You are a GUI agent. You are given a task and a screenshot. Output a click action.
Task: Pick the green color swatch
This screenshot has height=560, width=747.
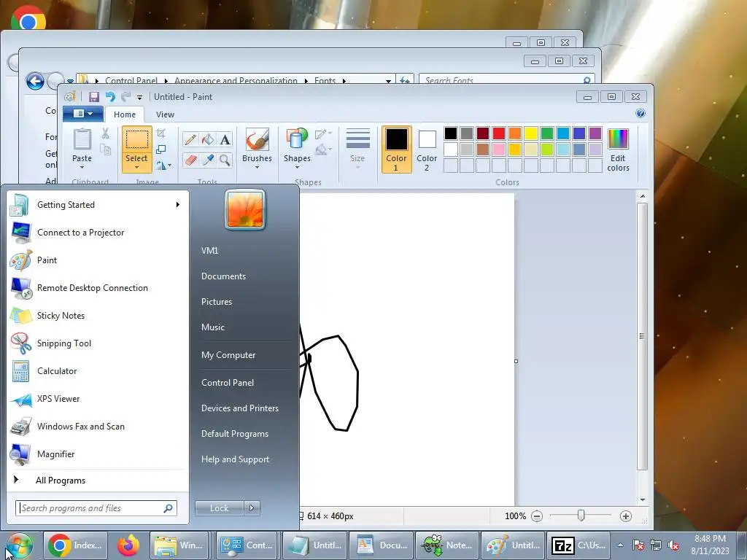point(547,133)
